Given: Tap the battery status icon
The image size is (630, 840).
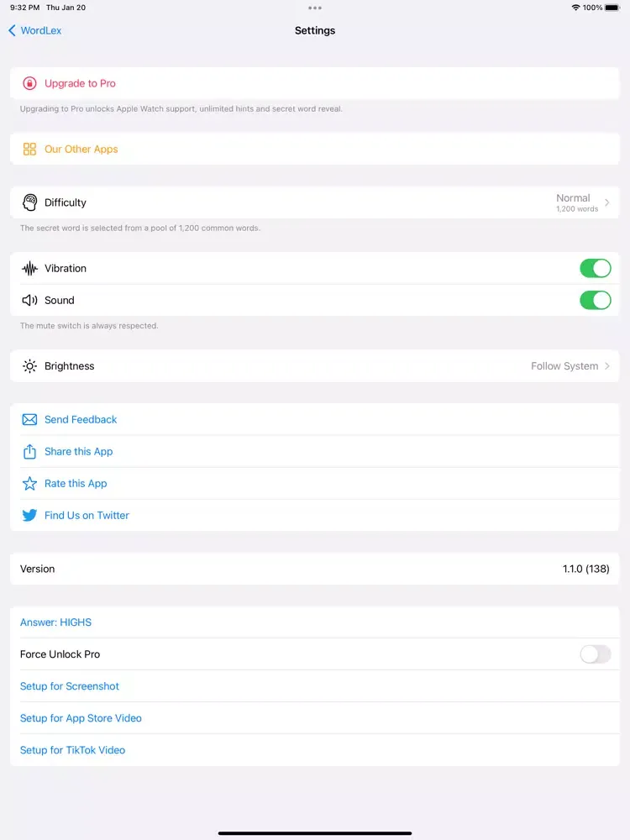Looking at the screenshot, I should tap(612, 8).
